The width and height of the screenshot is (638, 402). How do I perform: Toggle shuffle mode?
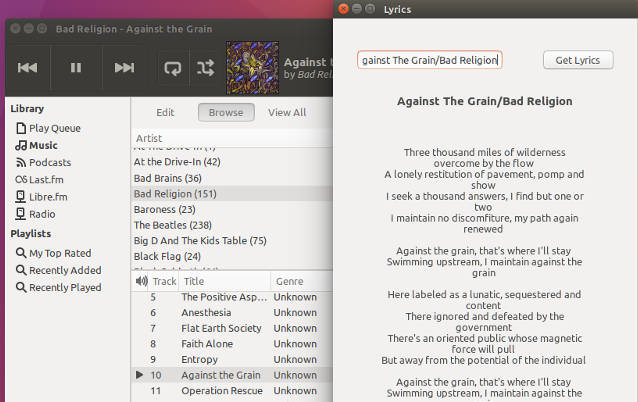205,68
